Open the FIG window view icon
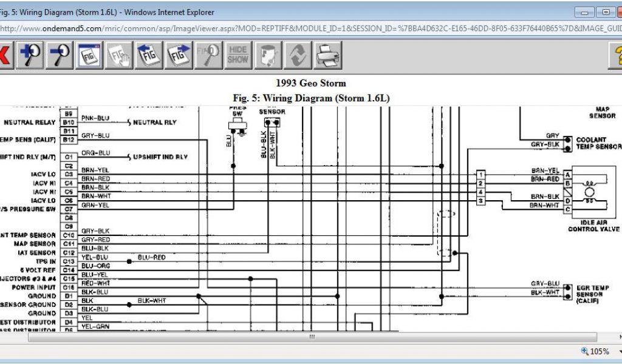 89,56
